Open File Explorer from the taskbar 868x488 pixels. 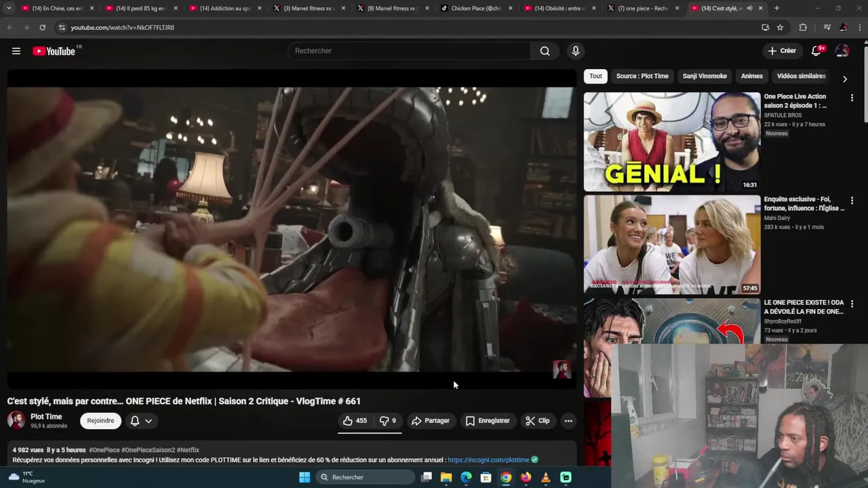click(446, 477)
